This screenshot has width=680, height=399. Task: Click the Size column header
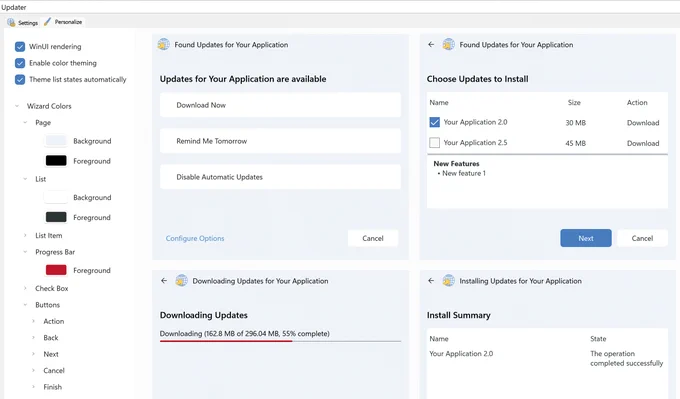click(574, 103)
